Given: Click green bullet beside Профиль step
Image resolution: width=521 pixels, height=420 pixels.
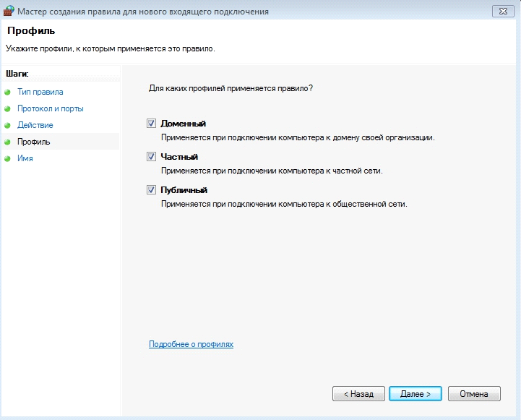Looking at the screenshot, I should coord(8,142).
